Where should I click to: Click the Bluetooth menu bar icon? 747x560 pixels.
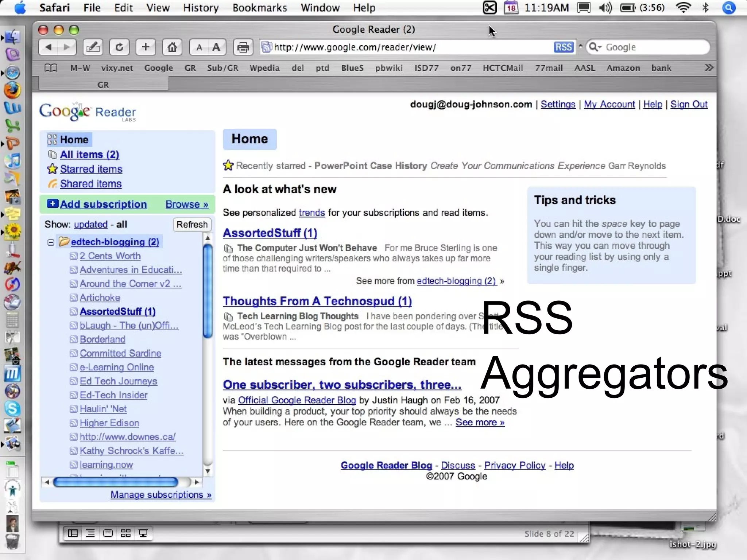tap(706, 8)
